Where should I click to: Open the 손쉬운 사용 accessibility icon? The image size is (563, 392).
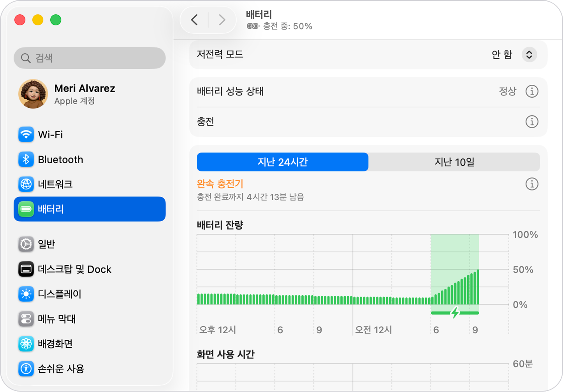tap(26, 369)
